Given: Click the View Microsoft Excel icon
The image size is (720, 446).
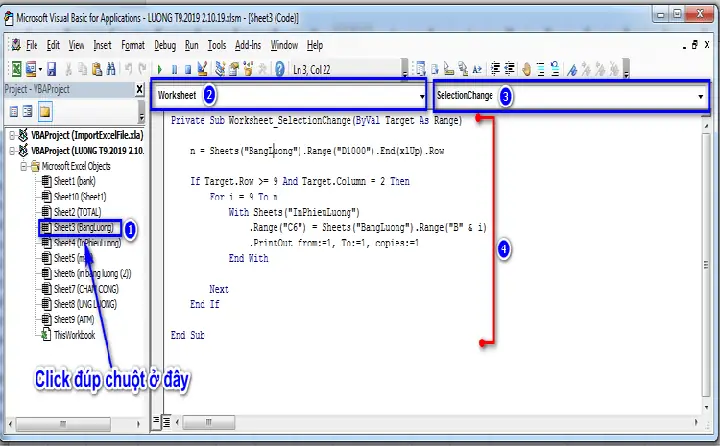Looking at the screenshot, I should pyautogui.click(x=17, y=69).
